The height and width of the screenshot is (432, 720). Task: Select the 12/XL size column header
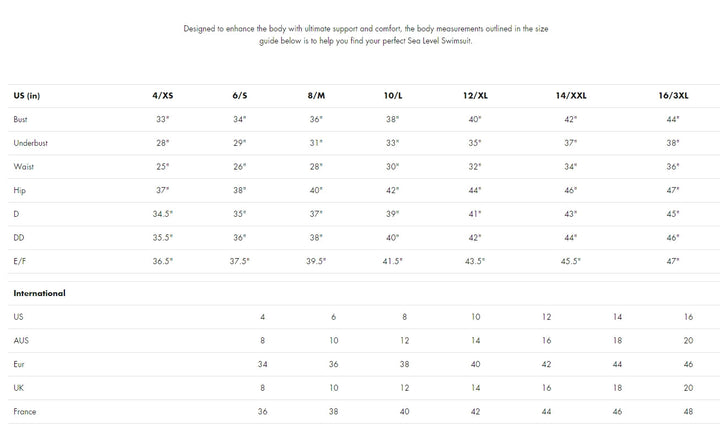(x=474, y=95)
